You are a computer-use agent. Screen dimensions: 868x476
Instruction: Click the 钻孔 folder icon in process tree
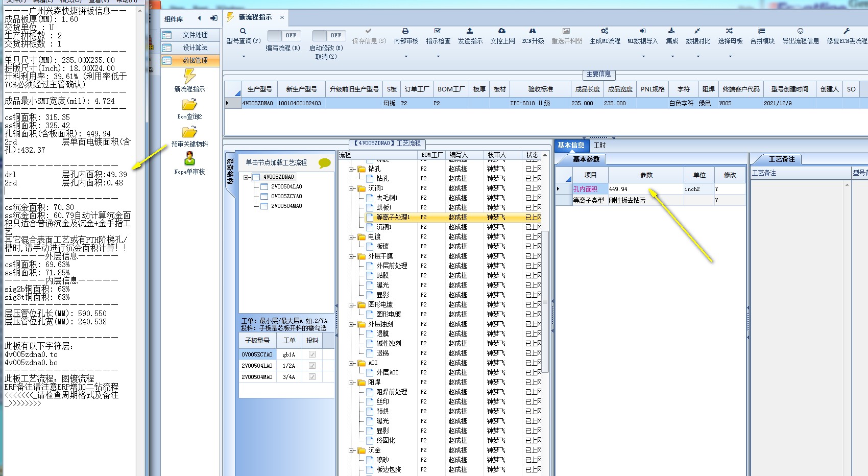[x=361, y=169]
